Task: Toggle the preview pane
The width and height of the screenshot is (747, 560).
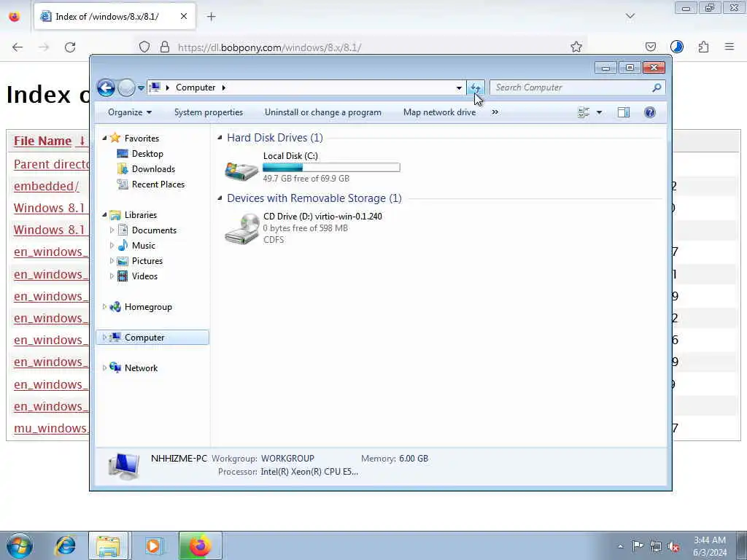Action: [624, 112]
